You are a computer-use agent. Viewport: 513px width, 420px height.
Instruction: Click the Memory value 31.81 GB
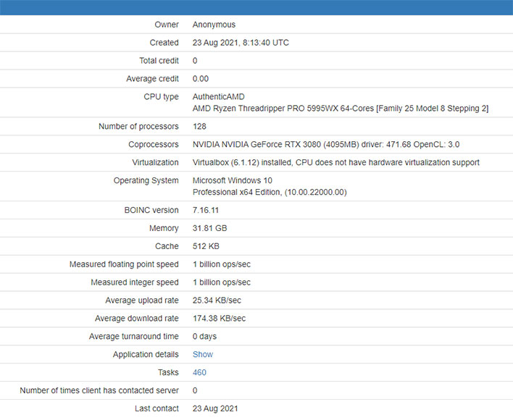[x=210, y=228]
